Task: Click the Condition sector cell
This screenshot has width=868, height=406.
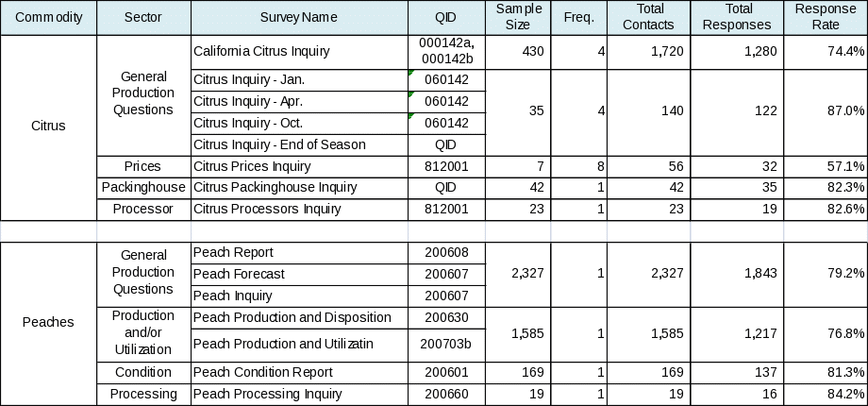Action: point(144,373)
